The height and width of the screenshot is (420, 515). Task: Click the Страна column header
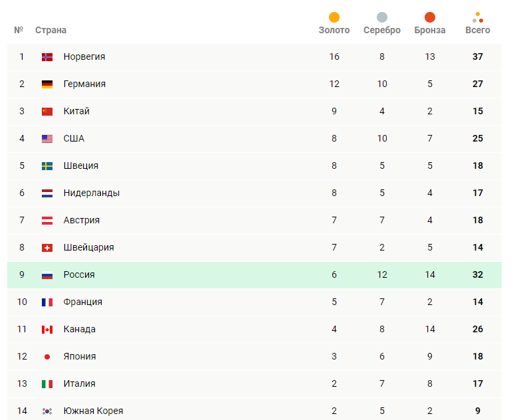[x=51, y=30]
